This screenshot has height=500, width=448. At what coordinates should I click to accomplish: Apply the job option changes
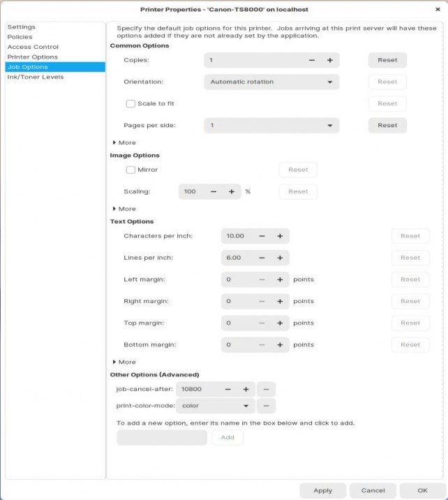pos(323,491)
